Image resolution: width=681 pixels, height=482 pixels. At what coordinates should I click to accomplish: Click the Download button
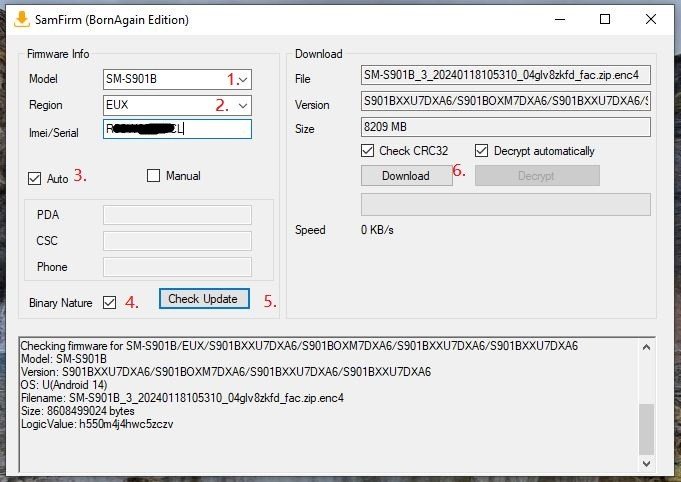405,176
